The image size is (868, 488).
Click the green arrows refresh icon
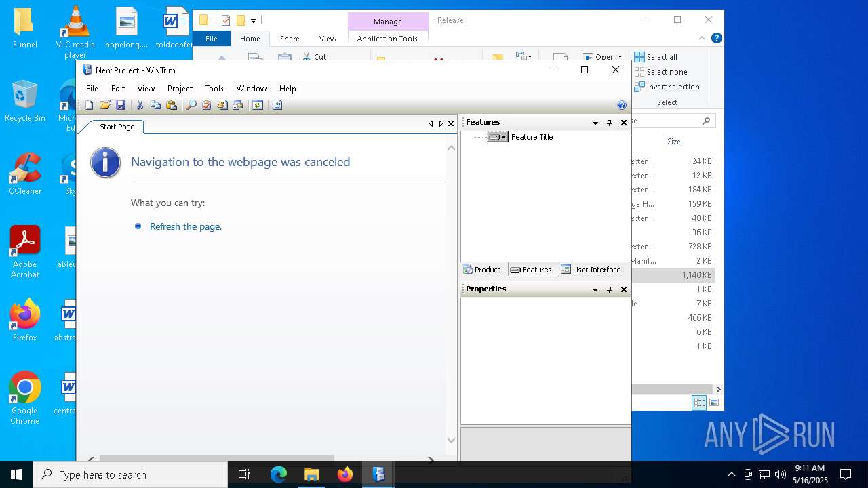[x=257, y=105]
